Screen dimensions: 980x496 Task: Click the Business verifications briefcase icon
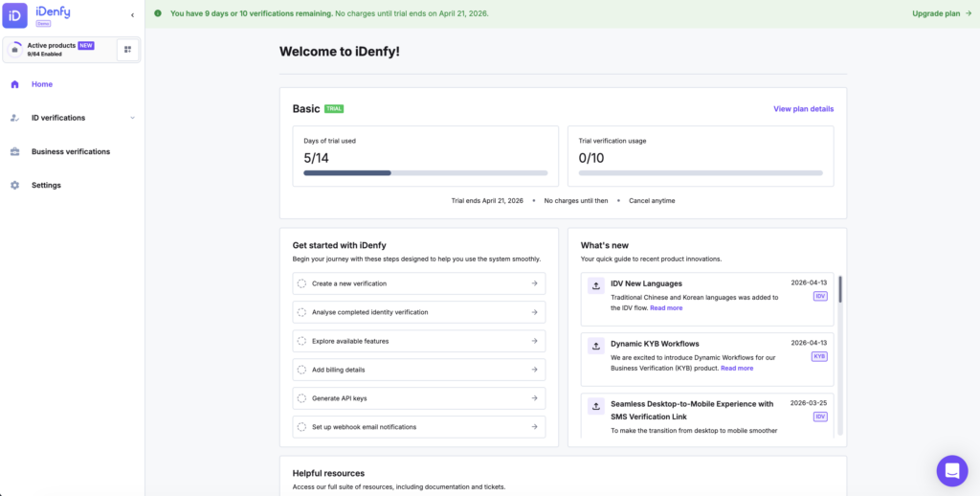[x=15, y=151]
